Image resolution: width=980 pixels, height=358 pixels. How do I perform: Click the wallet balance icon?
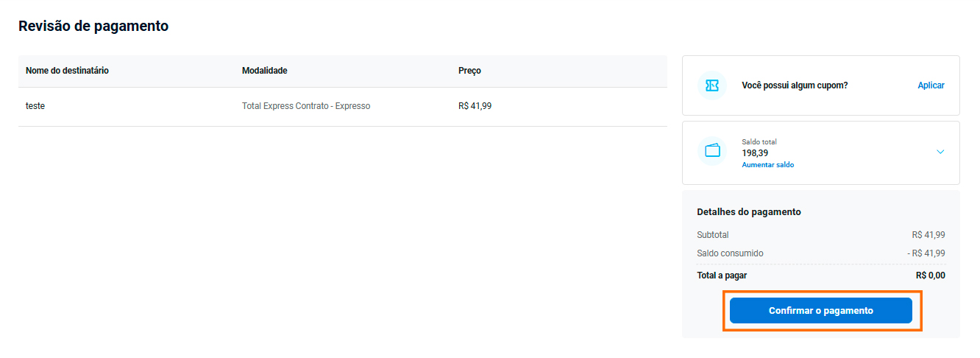711,151
